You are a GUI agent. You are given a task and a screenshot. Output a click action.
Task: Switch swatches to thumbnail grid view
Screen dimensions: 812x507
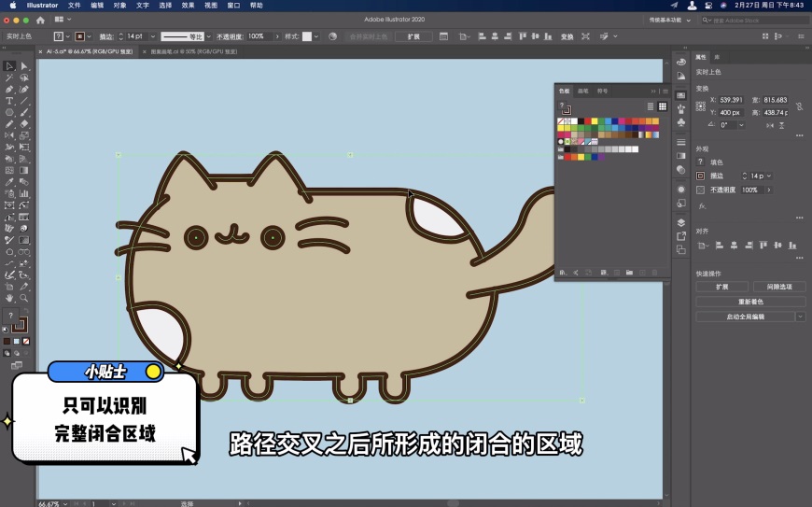pos(663,106)
